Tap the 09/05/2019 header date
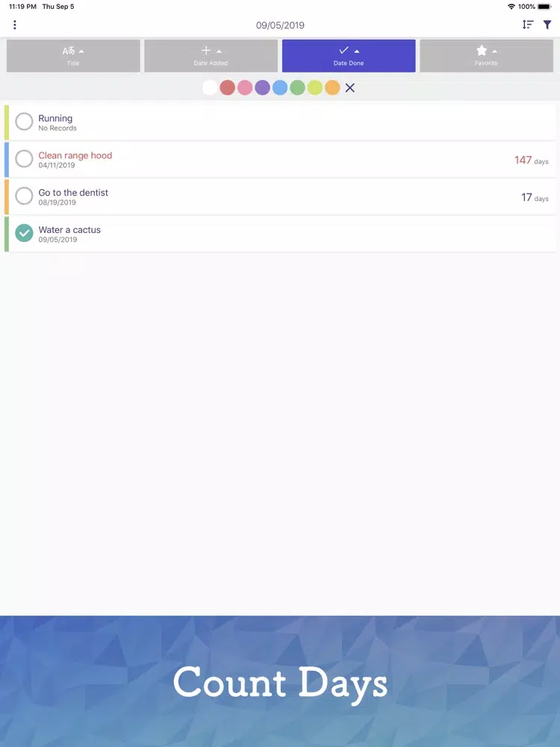The height and width of the screenshot is (747, 560). tap(280, 25)
